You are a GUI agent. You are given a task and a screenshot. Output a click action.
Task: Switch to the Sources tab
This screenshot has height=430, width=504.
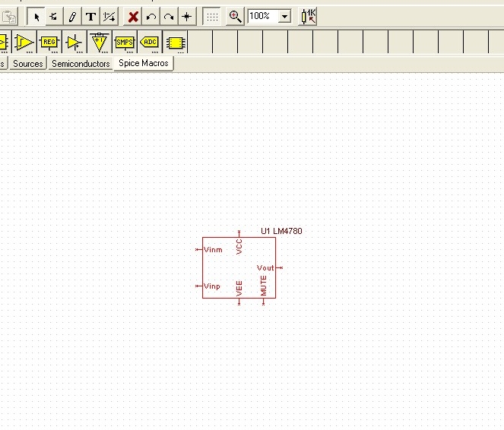click(27, 64)
